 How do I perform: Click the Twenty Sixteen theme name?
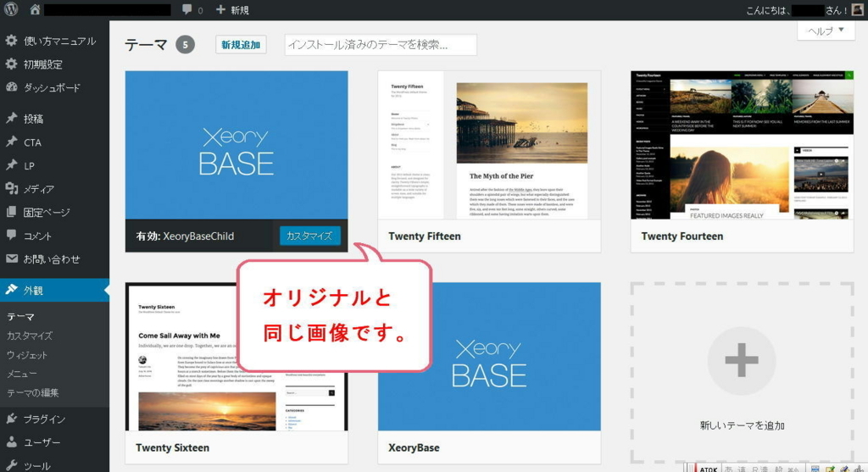(x=172, y=447)
